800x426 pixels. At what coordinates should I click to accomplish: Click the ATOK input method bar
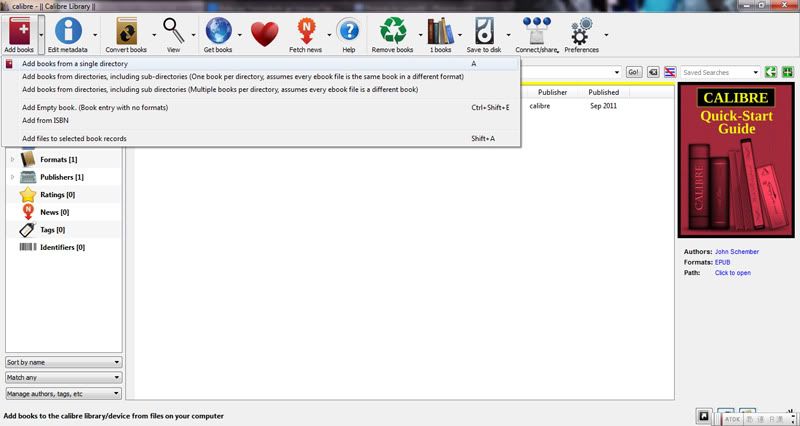click(758, 419)
